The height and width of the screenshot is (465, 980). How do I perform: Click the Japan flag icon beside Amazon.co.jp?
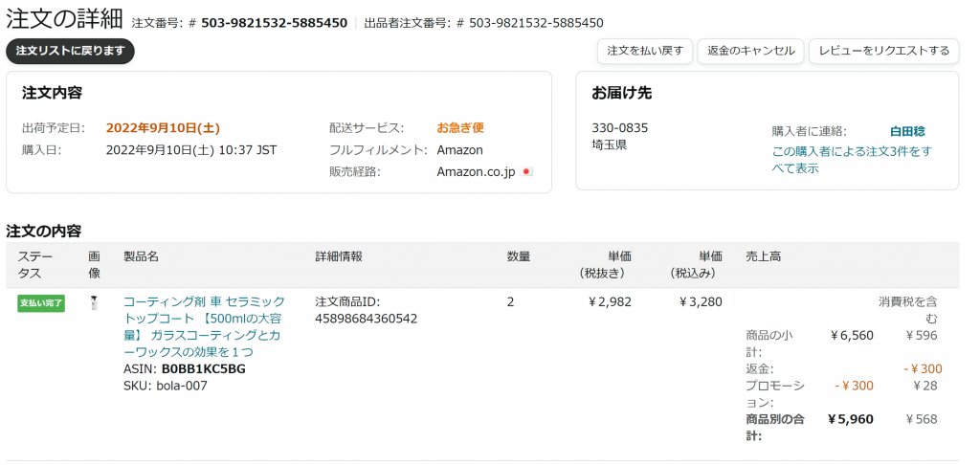(526, 172)
